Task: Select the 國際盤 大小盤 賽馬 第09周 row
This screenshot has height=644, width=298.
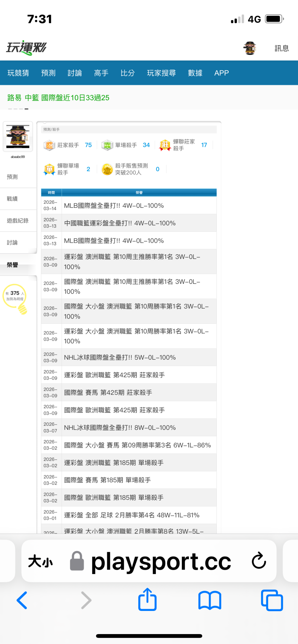Action: pyautogui.click(x=129, y=445)
